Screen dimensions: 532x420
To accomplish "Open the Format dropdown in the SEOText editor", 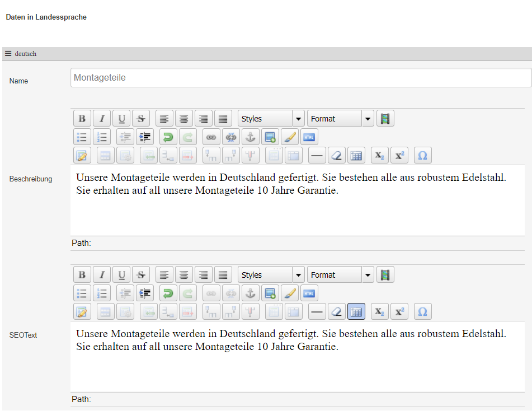I will coord(340,275).
